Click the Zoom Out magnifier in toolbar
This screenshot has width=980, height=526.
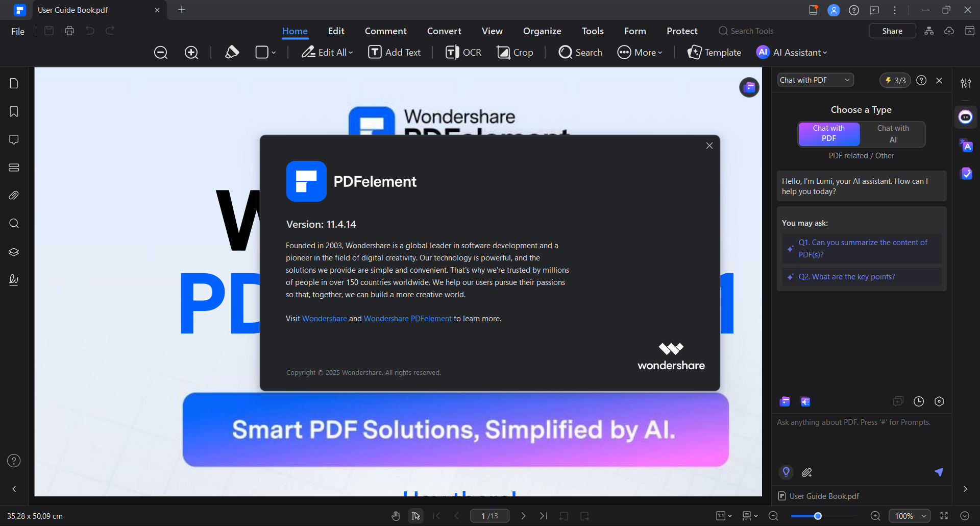tap(161, 53)
